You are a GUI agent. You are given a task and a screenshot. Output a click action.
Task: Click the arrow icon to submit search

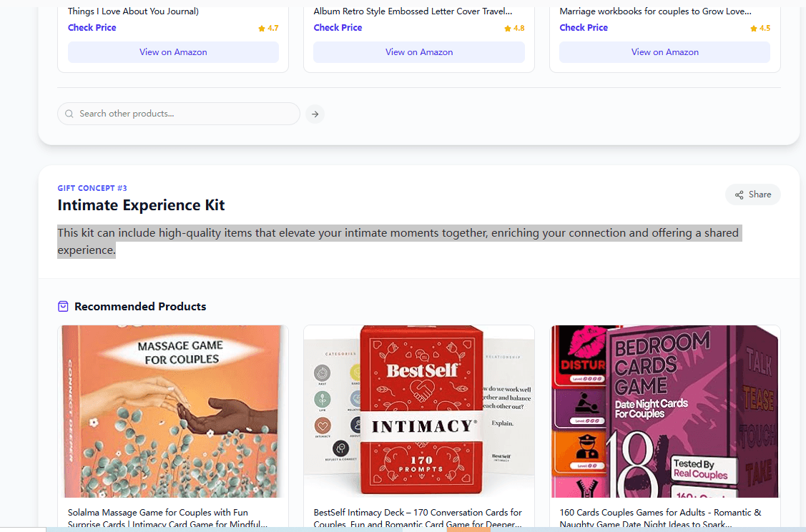pyautogui.click(x=315, y=114)
